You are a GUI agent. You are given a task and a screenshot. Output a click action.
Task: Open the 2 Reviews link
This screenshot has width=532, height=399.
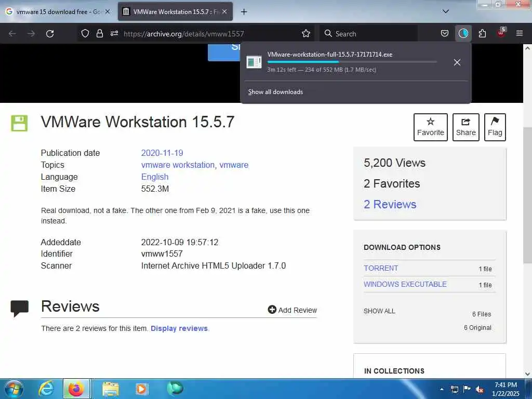tap(390, 204)
